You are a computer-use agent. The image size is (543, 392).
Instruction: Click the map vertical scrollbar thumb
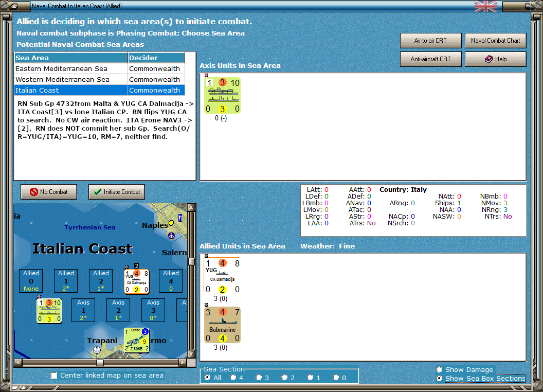pyautogui.click(x=191, y=261)
